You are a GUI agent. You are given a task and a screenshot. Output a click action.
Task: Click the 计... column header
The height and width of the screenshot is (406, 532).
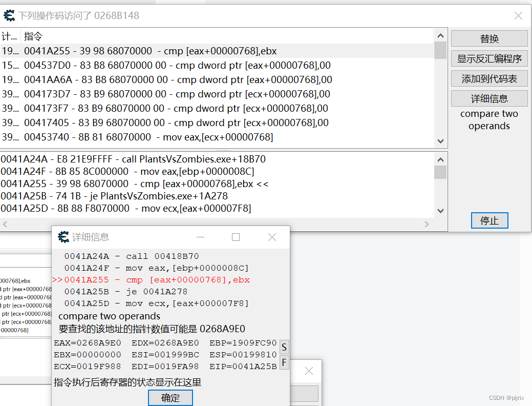10,36
